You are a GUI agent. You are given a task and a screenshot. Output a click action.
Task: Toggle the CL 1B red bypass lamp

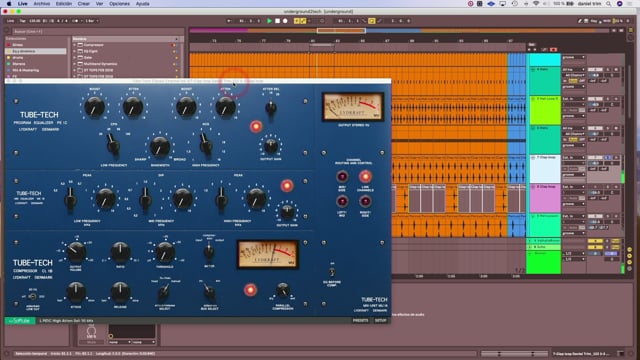coord(251,290)
